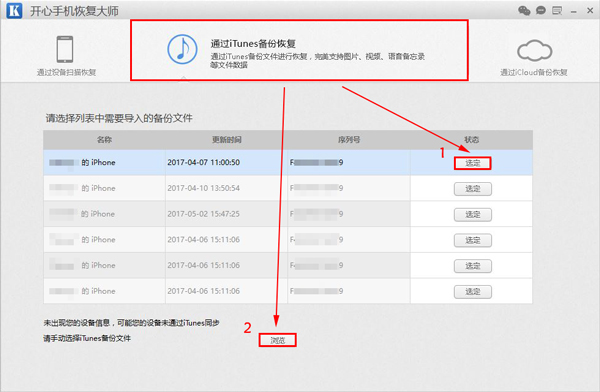The image size is (600, 392).
Task: Close the 开心手机恢复大师 window
Action: coord(590,11)
